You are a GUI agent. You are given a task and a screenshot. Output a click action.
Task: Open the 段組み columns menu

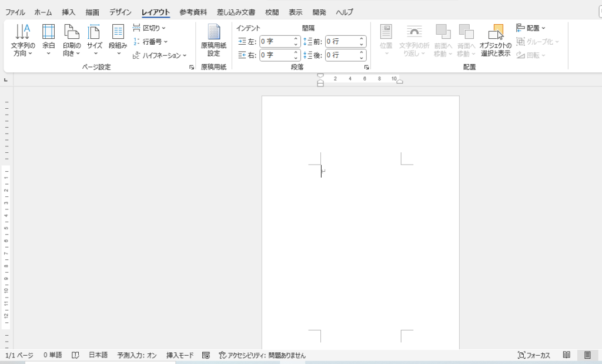(x=118, y=41)
